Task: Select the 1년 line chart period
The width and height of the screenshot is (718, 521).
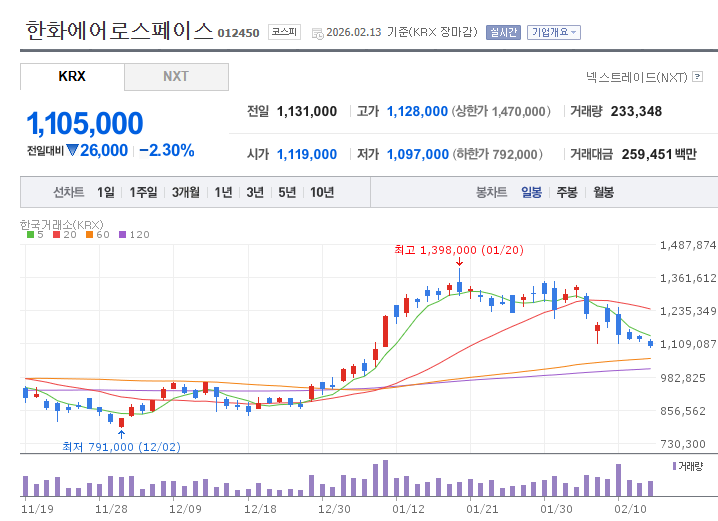Action: pyautogui.click(x=223, y=192)
